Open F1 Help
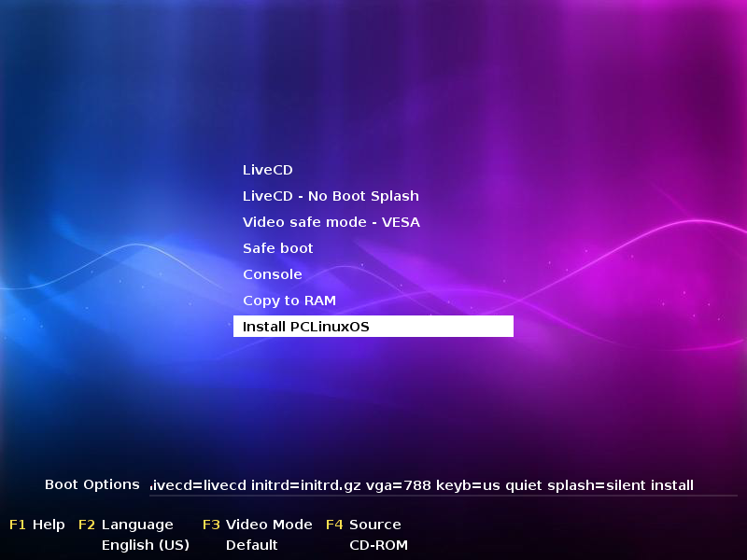This screenshot has width=747, height=560. coord(37,525)
